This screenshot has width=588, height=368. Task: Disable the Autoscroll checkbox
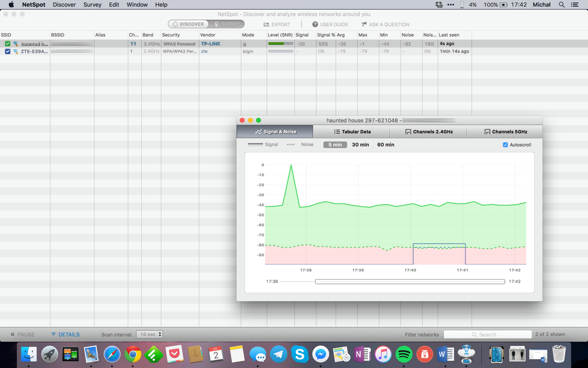(x=505, y=145)
